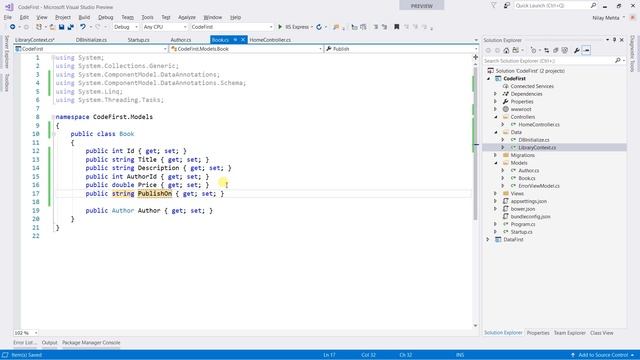Viewport: 640px width, 360px height.
Task: Click the search magnifier in Solution Explorer
Action: click(618, 61)
